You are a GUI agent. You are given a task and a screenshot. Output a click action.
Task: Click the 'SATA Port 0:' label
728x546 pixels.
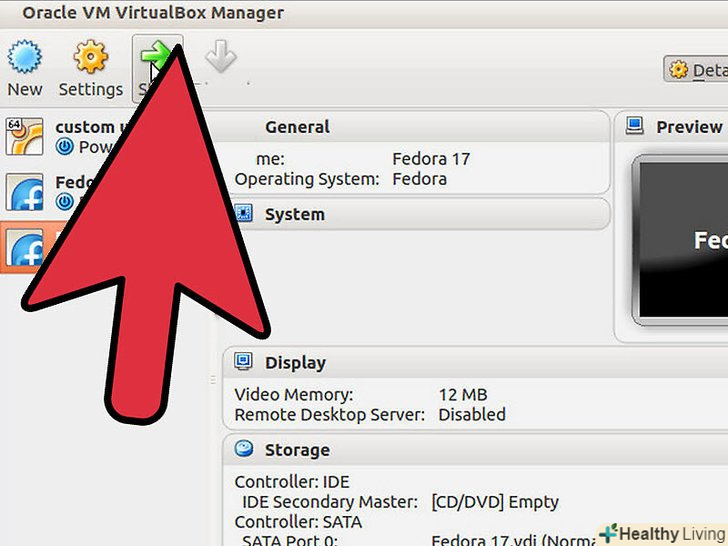click(x=290, y=540)
